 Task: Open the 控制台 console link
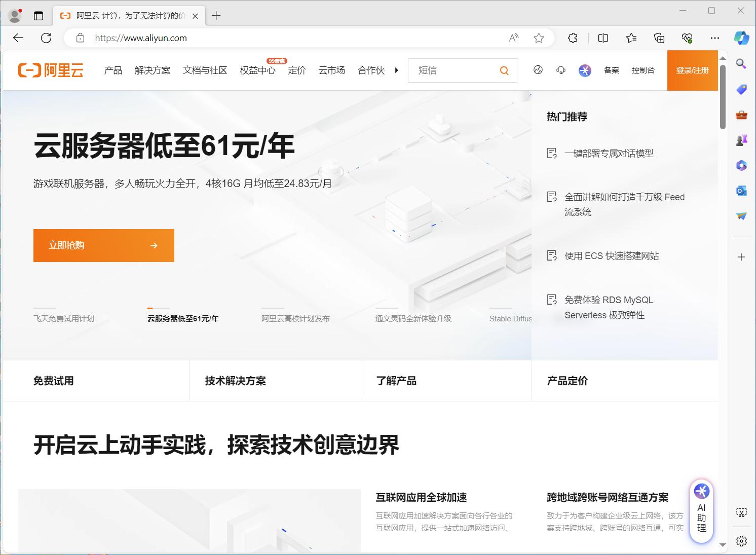[x=643, y=70]
